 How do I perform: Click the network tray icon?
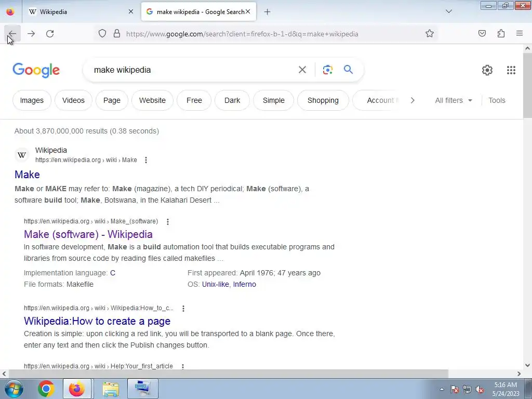(x=467, y=390)
